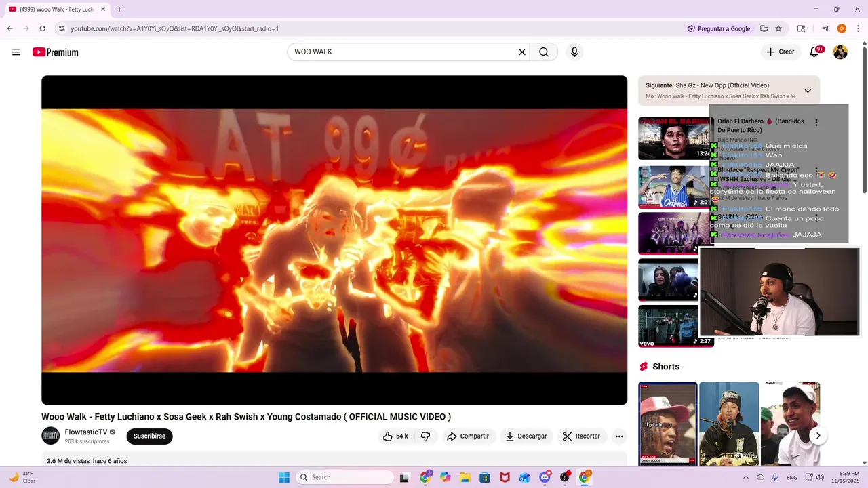Open the tab search side panel icon

tap(801, 28)
